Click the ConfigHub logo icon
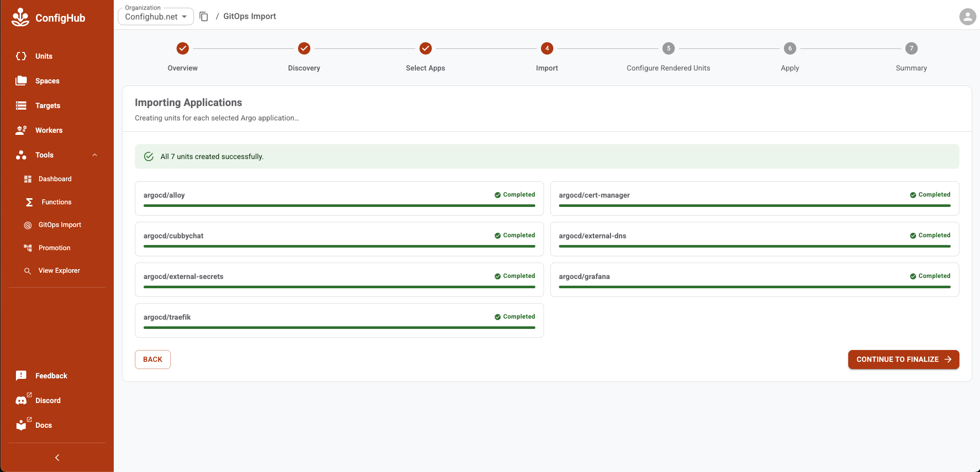 [x=21, y=18]
